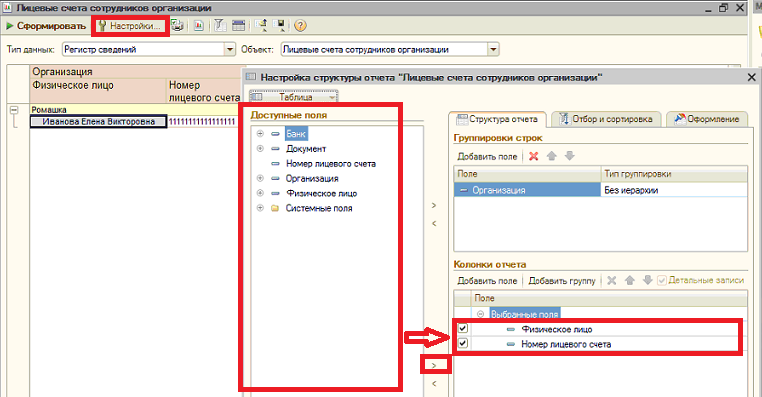This screenshot has height=397, width=762.
Task: Uncheck the Физическое лицо column checkbox
Action: coord(463,328)
